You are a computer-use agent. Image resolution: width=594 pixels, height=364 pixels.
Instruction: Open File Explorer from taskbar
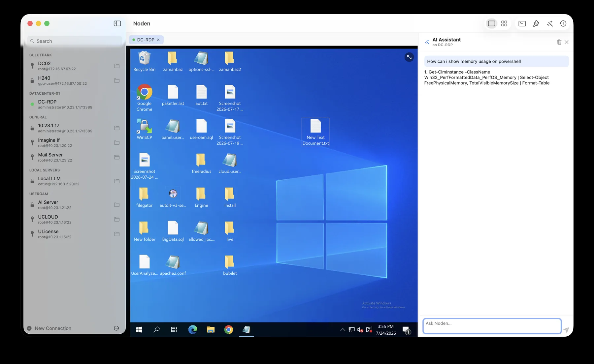(x=211, y=329)
